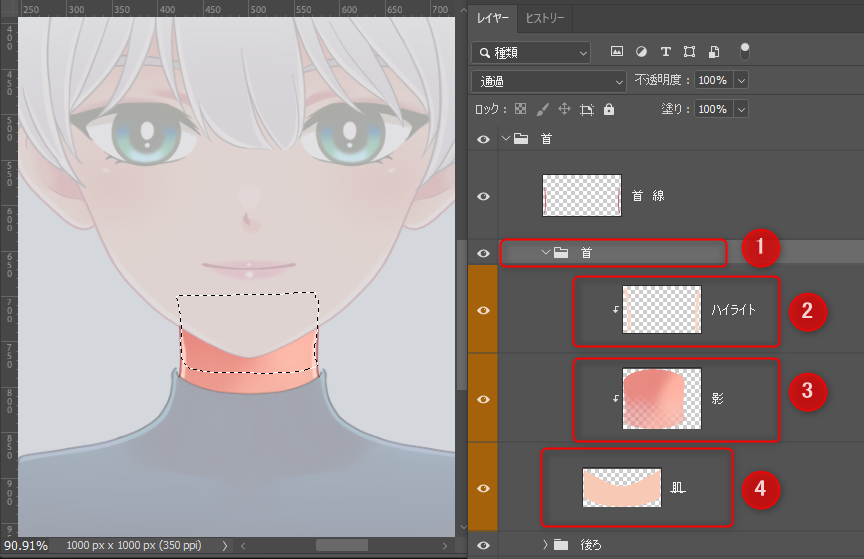The image size is (864, 559).
Task: Hide the ハイライト layer
Action: pos(484,310)
